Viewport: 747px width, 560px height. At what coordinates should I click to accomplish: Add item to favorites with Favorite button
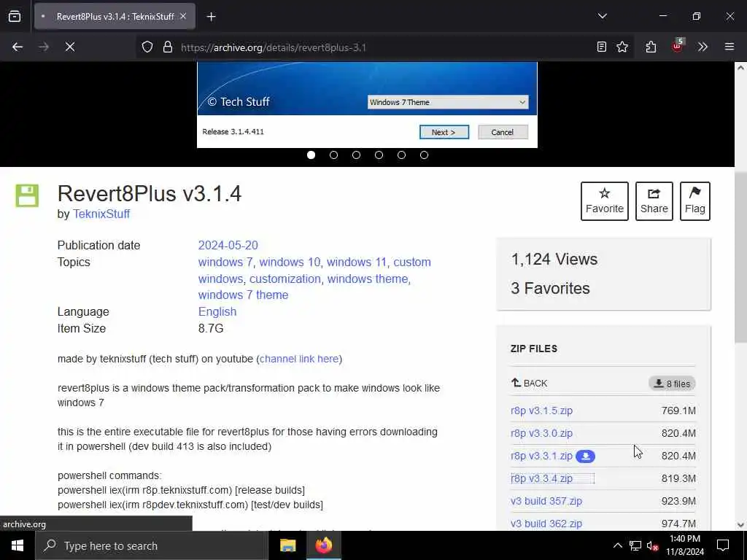[x=605, y=201]
